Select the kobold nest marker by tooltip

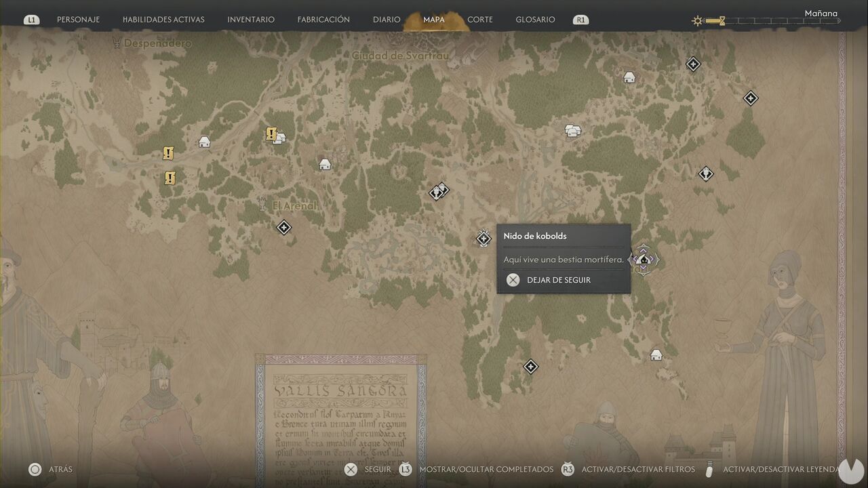pos(484,238)
